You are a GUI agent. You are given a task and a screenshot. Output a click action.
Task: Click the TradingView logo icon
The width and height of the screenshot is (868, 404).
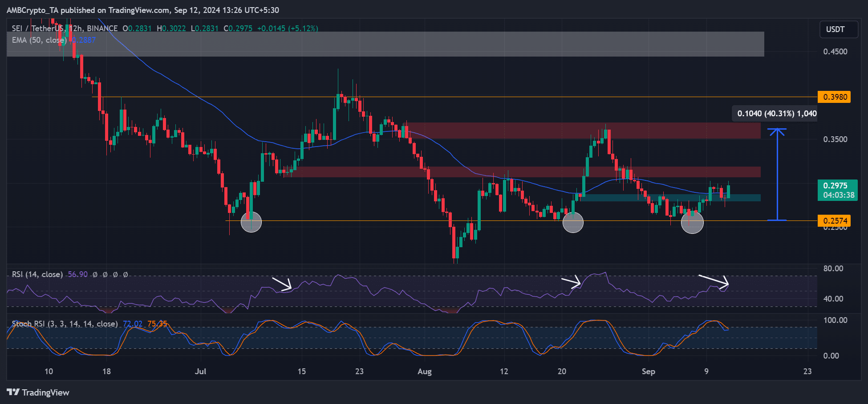[x=13, y=392]
